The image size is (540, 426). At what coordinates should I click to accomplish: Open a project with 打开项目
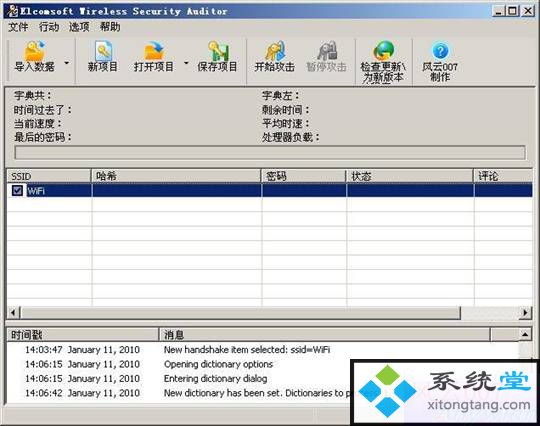pyautogui.click(x=154, y=57)
